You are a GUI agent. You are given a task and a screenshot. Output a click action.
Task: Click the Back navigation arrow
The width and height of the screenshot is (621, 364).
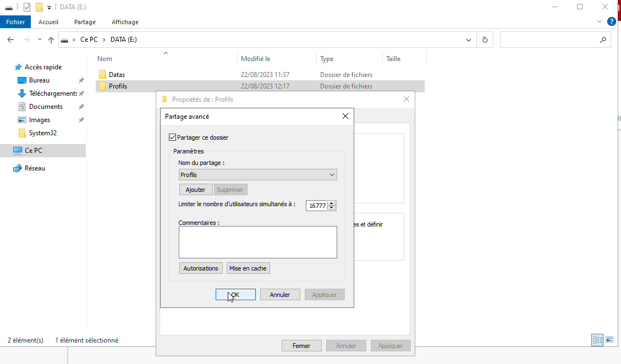(x=10, y=40)
